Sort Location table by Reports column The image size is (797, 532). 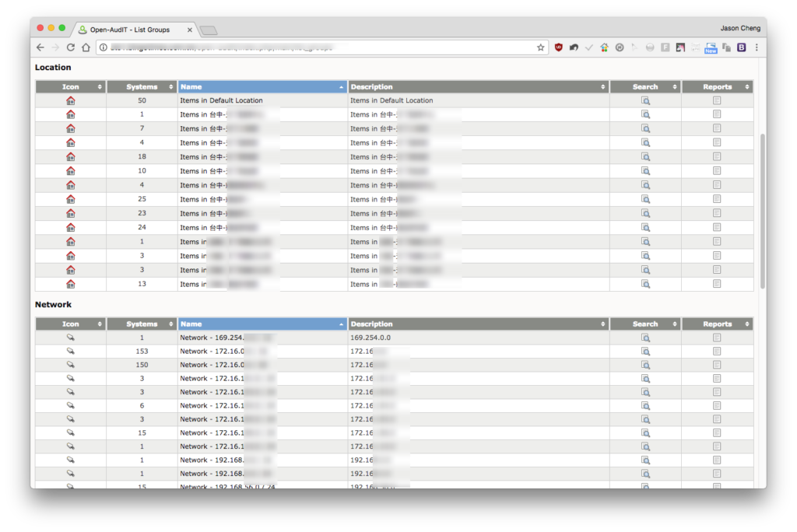[717, 87]
